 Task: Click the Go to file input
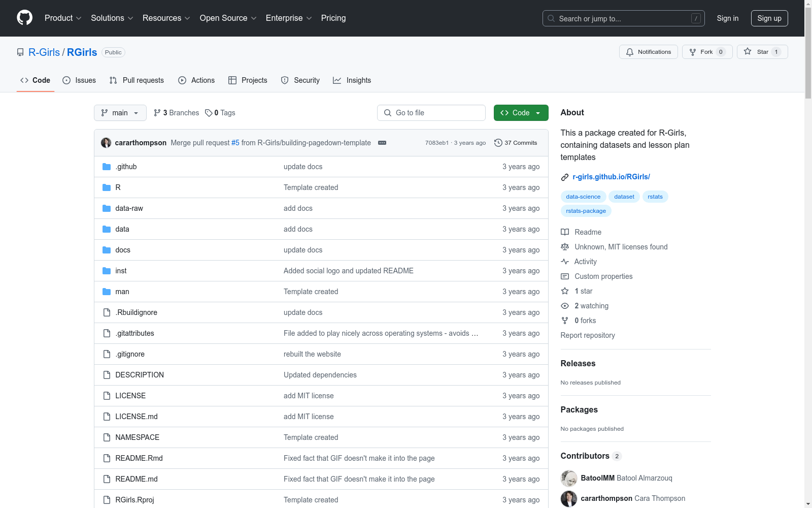coord(431,113)
